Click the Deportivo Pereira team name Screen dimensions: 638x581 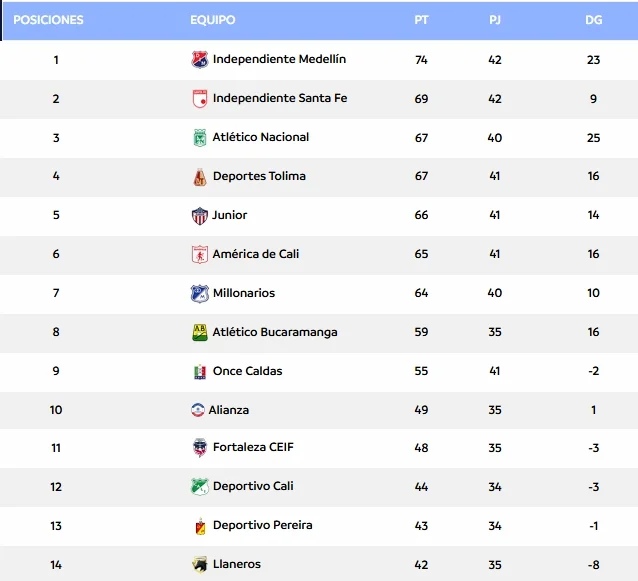(262, 525)
